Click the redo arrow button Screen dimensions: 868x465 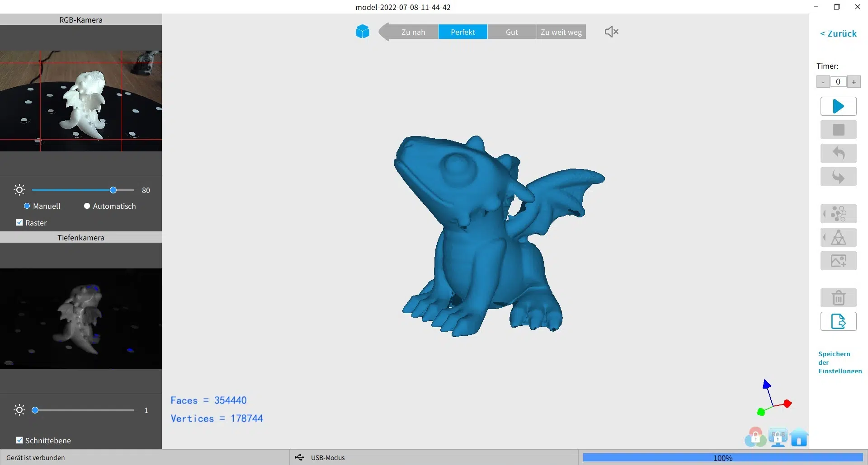pos(838,177)
